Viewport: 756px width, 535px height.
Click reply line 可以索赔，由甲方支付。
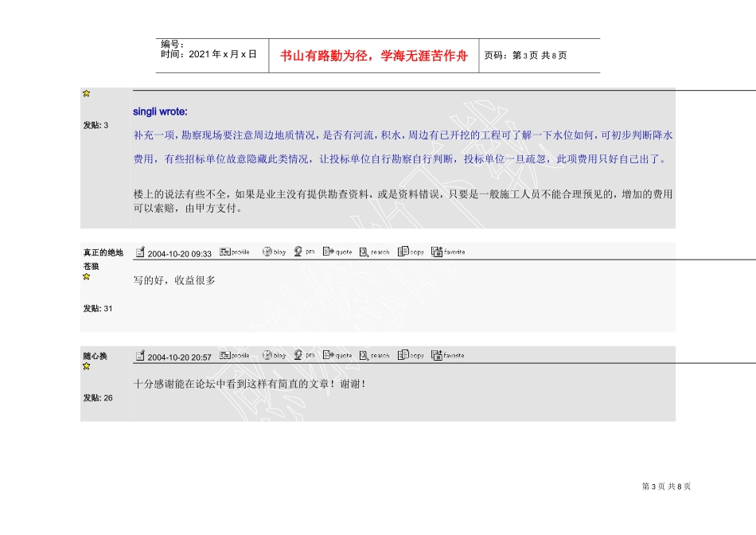coord(188,209)
